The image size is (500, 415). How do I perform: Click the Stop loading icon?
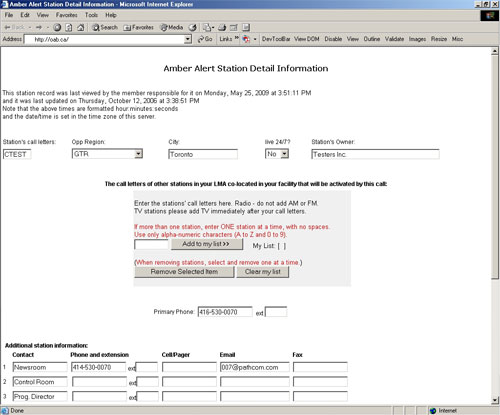tap(57, 27)
